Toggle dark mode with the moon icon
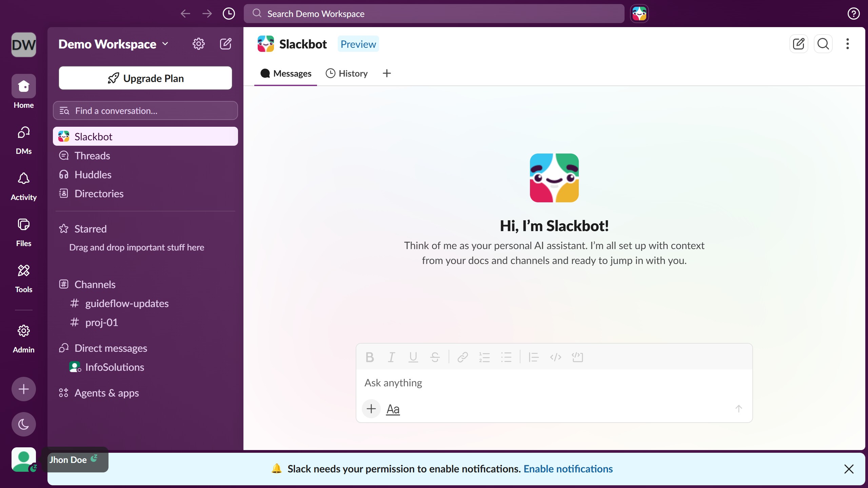Viewport: 868px width, 488px height. point(24,424)
